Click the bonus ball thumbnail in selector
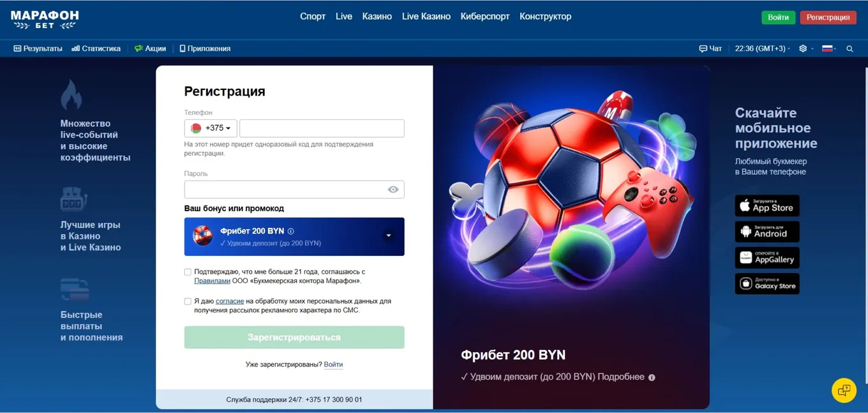 click(203, 236)
